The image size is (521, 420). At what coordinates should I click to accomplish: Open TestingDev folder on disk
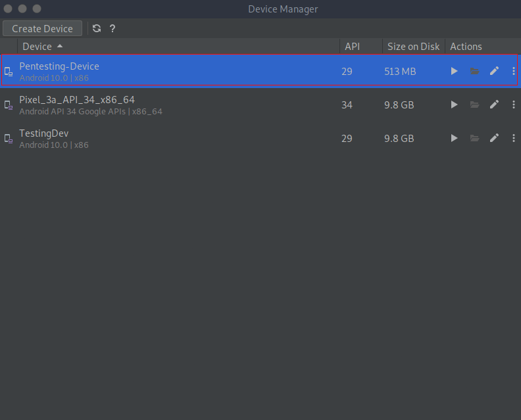474,138
